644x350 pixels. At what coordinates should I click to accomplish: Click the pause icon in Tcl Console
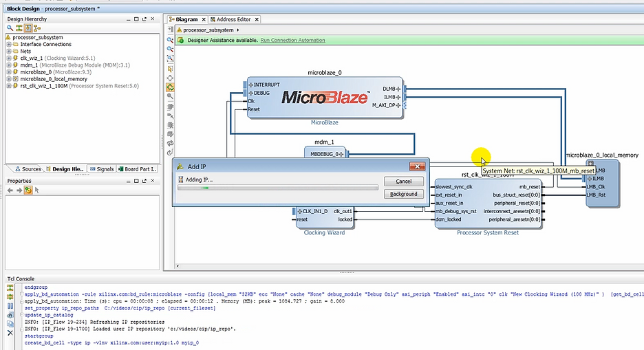pos(10,306)
